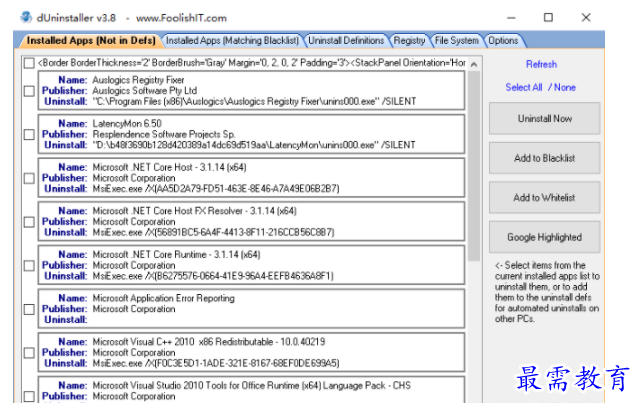Screen dimensions: 638x410
Task: Click Auslogics unins000.exe /SILENT uninstall command
Action: click(254, 102)
